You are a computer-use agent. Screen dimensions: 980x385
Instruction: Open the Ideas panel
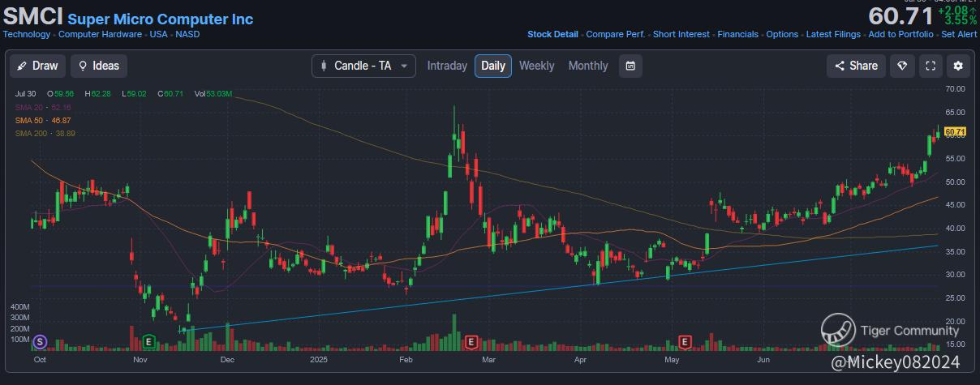tap(99, 66)
